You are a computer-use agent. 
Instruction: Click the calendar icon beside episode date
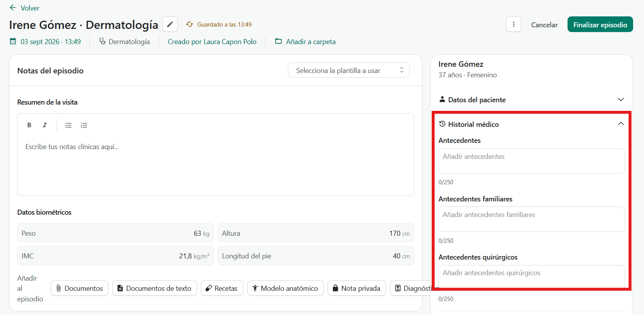coord(13,41)
